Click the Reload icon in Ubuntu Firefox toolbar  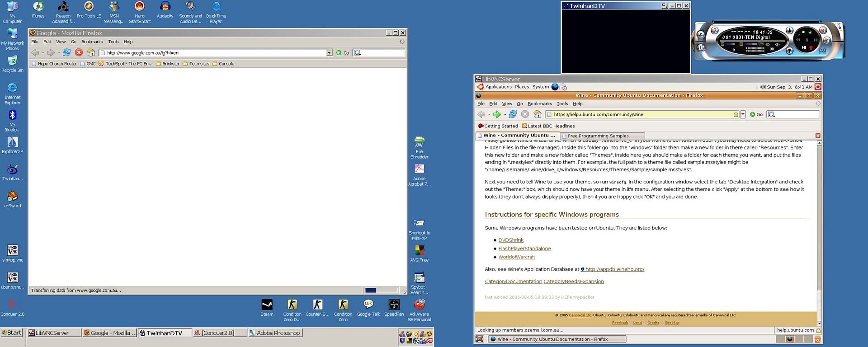pyautogui.click(x=513, y=114)
